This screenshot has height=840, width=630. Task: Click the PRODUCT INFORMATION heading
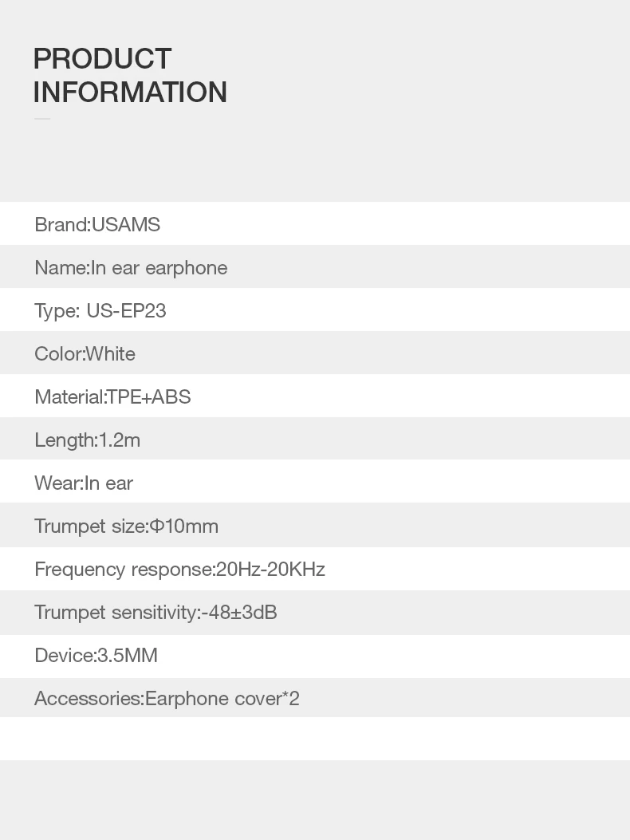click(x=130, y=75)
